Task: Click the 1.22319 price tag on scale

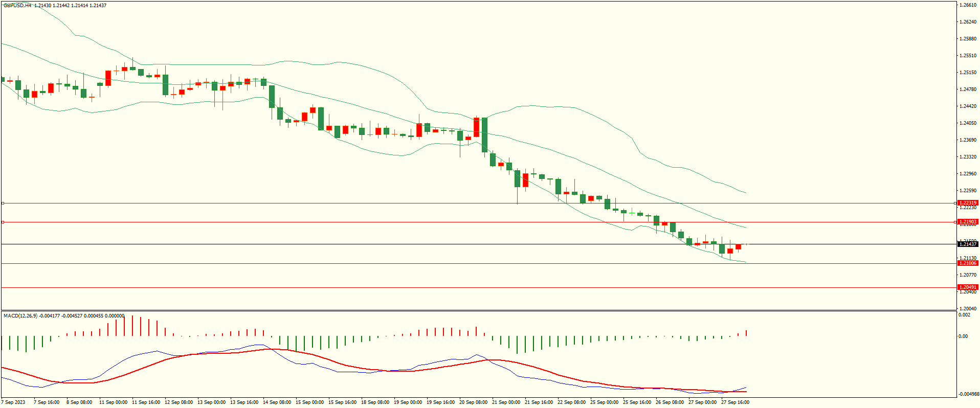Action: point(967,203)
